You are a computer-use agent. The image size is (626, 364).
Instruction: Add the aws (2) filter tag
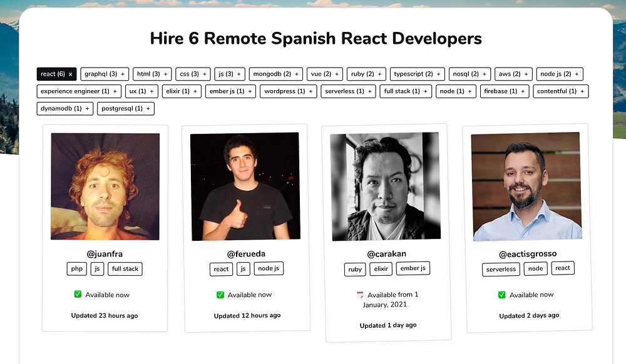[513, 74]
